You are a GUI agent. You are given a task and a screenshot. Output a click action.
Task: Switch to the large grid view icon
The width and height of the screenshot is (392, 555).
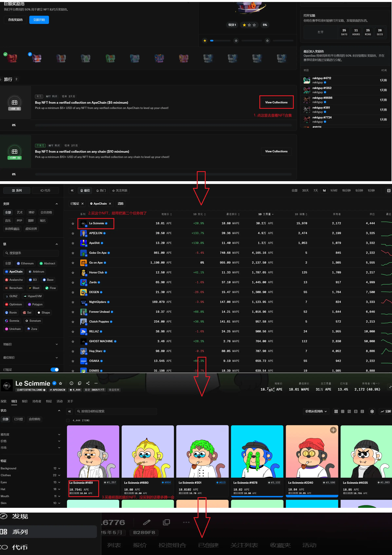[x=336, y=411]
